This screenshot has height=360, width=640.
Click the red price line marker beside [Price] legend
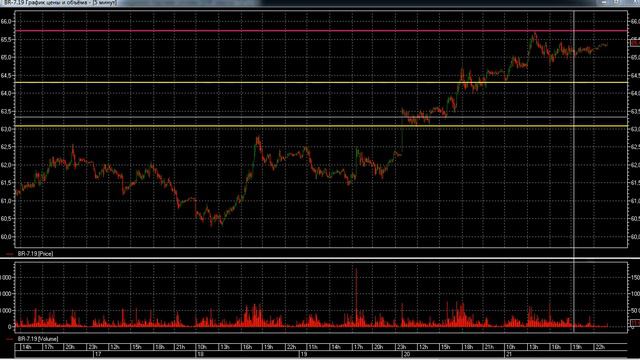tap(10, 253)
